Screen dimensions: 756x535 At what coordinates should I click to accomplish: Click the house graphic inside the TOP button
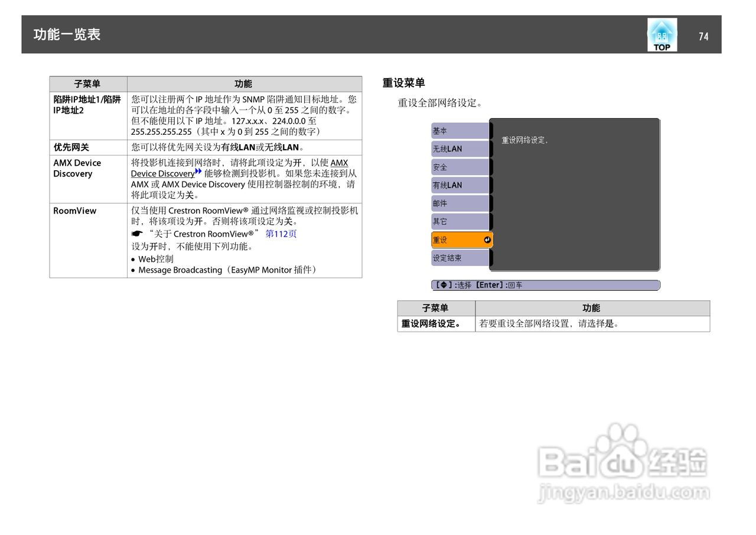(x=661, y=31)
